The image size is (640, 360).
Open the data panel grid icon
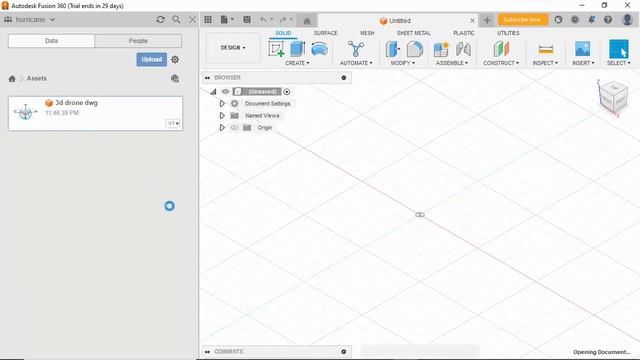point(208,20)
